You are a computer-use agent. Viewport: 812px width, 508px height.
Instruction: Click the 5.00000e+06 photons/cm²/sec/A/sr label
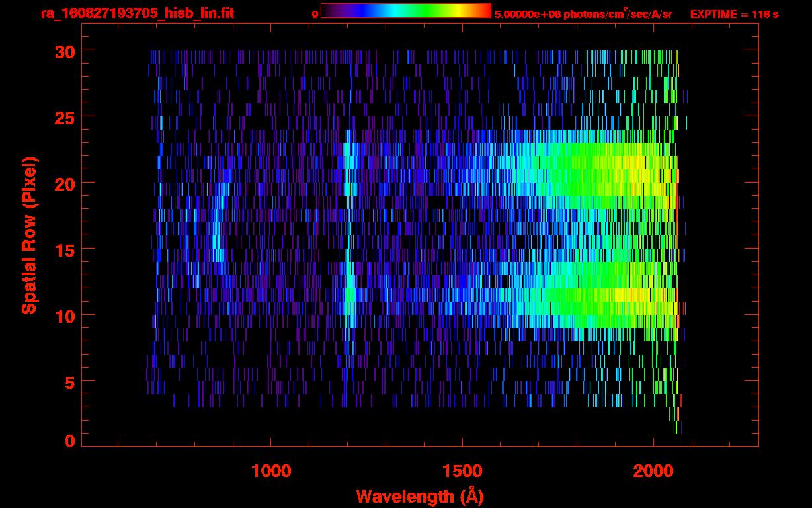click(583, 14)
